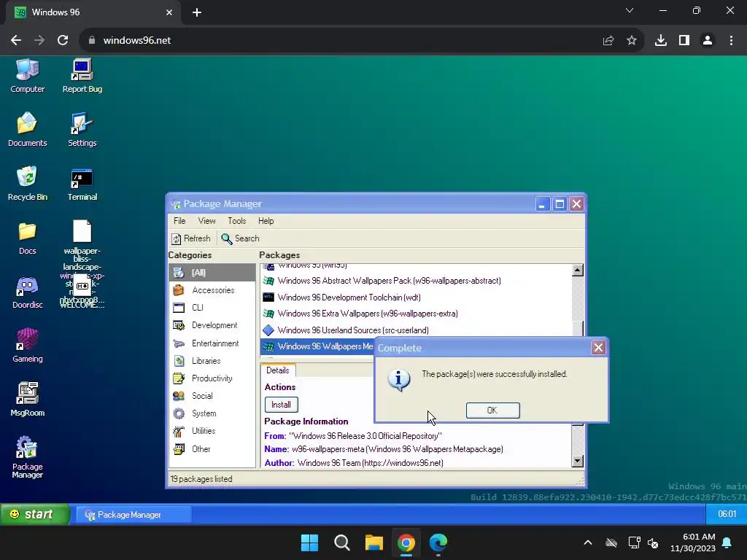
Task: Go back in the browser
Action: pos(16,41)
